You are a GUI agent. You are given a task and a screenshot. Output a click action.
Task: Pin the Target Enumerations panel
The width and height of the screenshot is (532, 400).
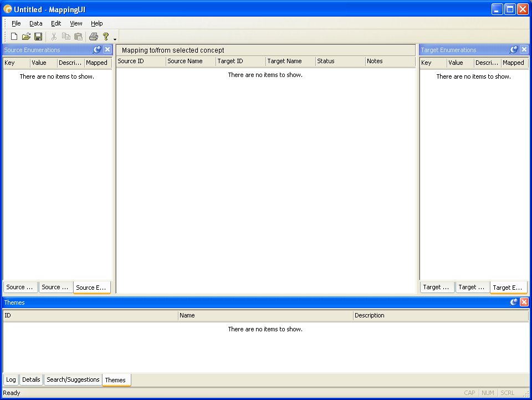514,49
